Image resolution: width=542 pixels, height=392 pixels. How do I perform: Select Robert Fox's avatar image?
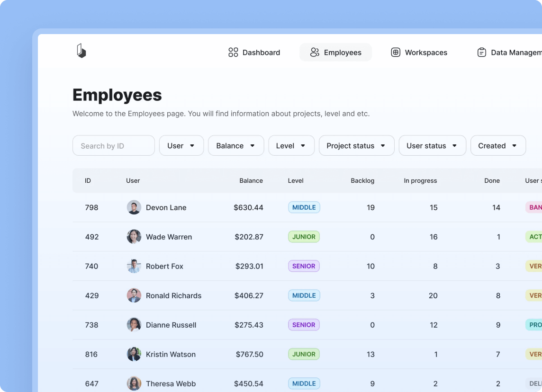pyautogui.click(x=134, y=266)
